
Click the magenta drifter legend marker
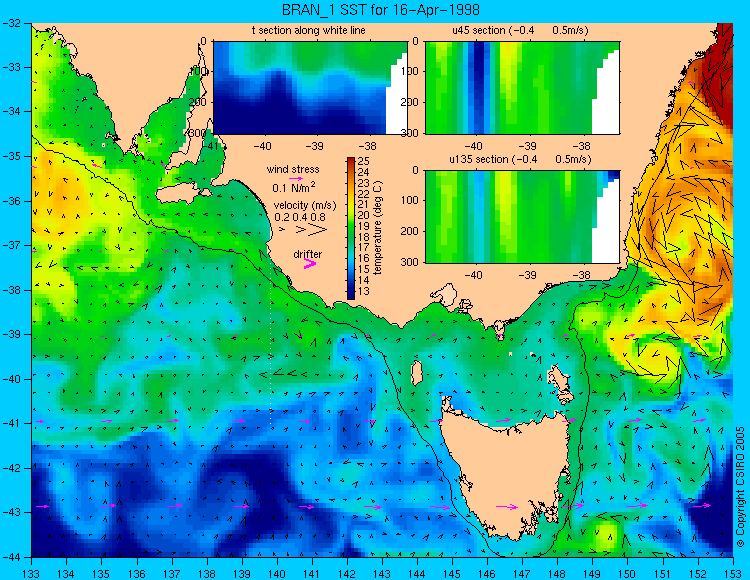click(309, 263)
